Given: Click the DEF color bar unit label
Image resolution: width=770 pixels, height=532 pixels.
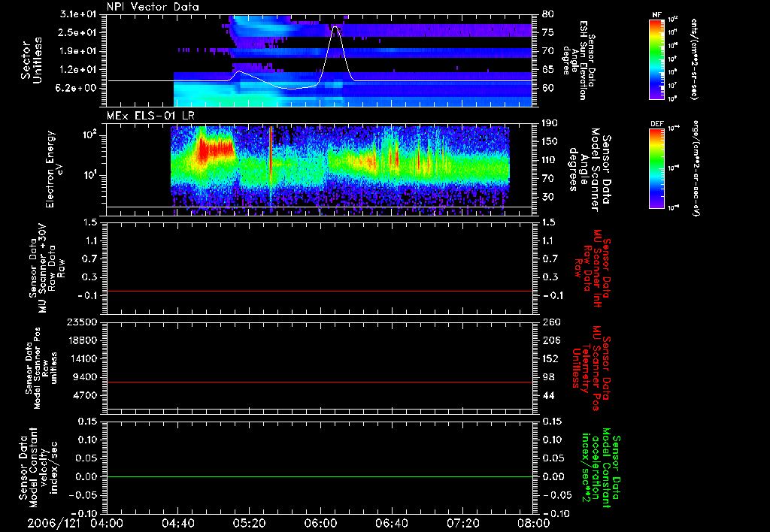Looking at the screenshot, I should (696, 168).
